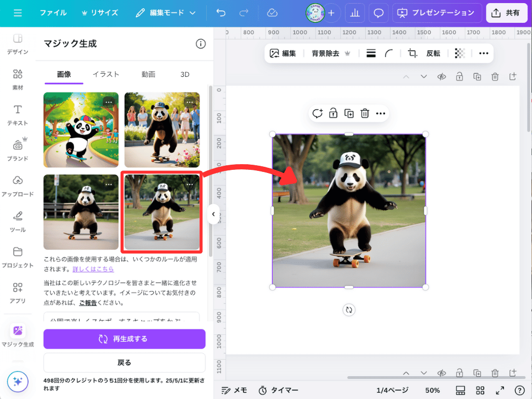The image size is (532, 399).
Task: Open the Canva AI assistant sparkle icon
Action: [17, 382]
